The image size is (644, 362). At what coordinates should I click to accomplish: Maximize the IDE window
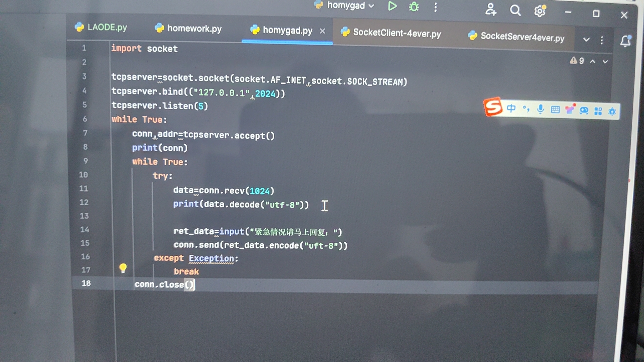596,14
